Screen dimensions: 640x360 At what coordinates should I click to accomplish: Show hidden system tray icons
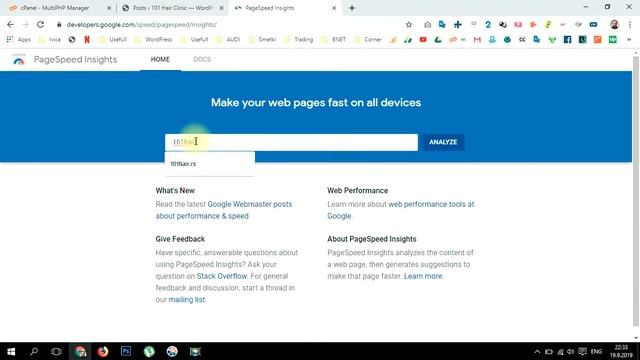(x=537, y=352)
